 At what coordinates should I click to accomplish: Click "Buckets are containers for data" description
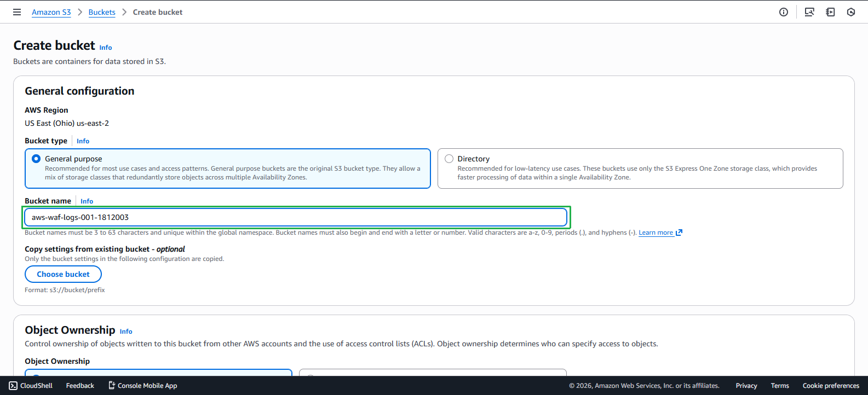(89, 61)
